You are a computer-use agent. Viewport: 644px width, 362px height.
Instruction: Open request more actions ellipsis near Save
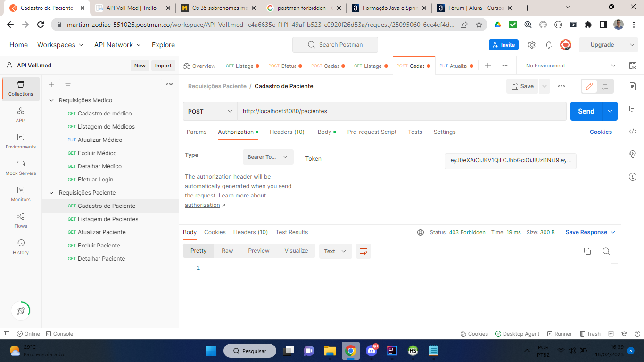click(x=561, y=86)
